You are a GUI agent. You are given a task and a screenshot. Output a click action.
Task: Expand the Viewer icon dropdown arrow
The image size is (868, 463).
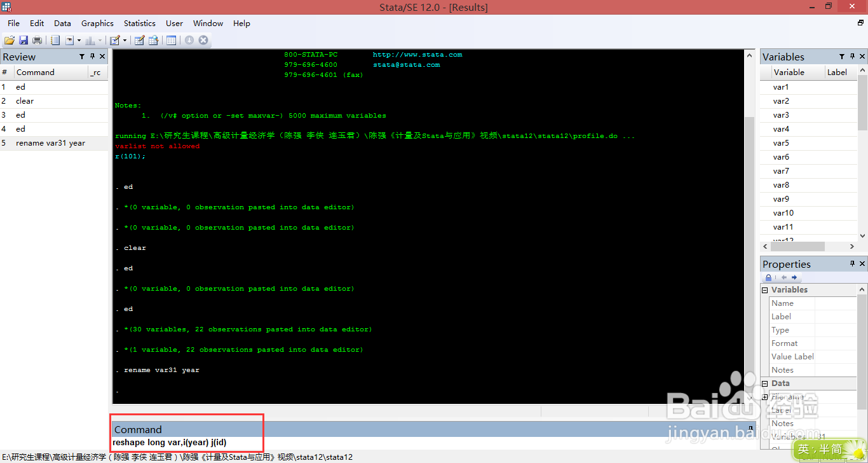[79, 40]
